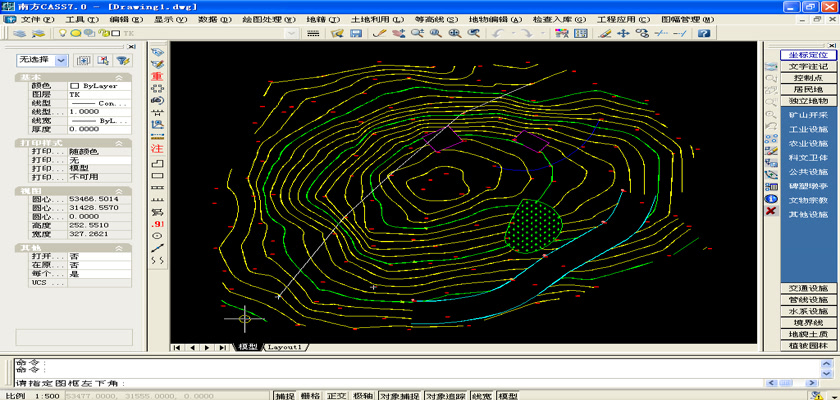840x400 pixels.
Task: Collapse the 基本 properties section
Action: (x=119, y=78)
